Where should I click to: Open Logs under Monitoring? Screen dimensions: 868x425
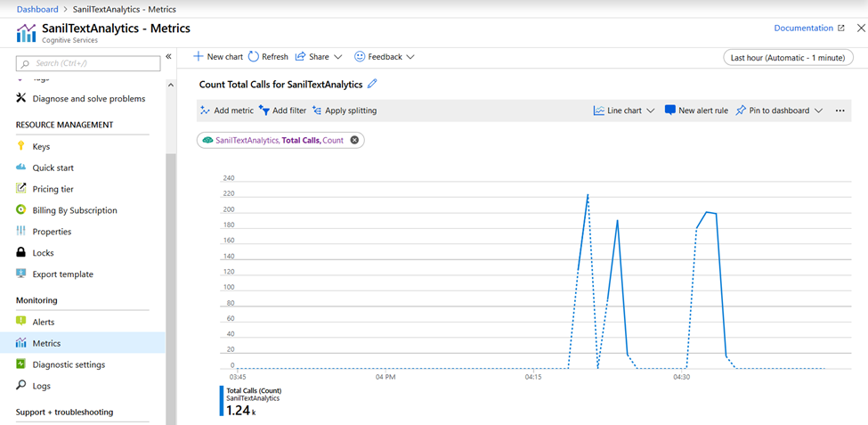[x=42, y=386]
